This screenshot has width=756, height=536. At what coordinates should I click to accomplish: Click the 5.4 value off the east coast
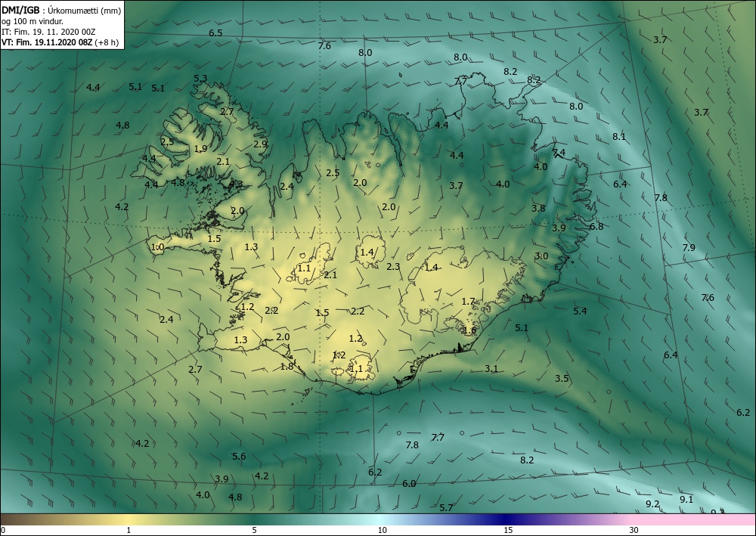[x=580, y=311]
